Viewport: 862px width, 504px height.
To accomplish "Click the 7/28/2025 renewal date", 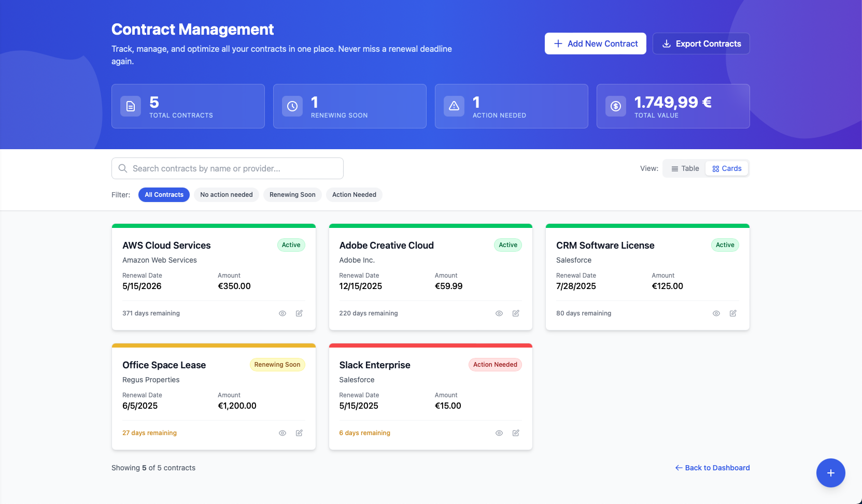I will coord(576,286).
